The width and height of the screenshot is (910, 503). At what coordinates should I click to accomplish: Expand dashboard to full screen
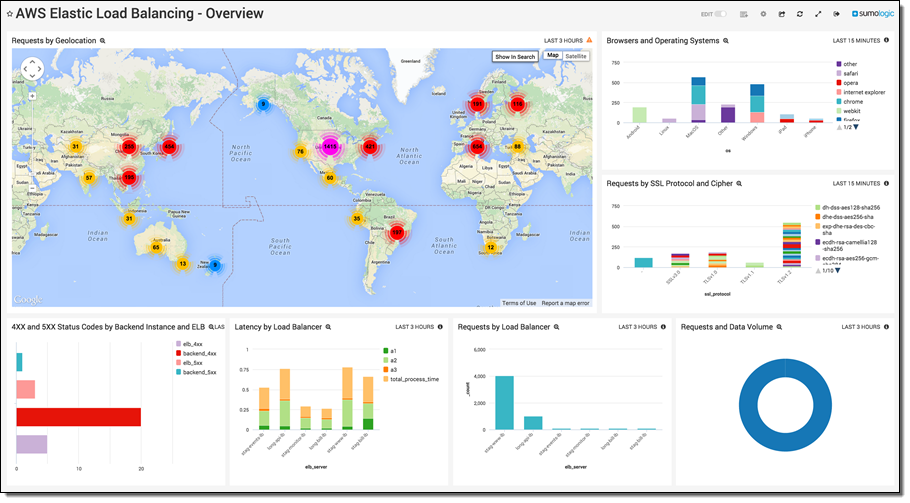[818, 14]
